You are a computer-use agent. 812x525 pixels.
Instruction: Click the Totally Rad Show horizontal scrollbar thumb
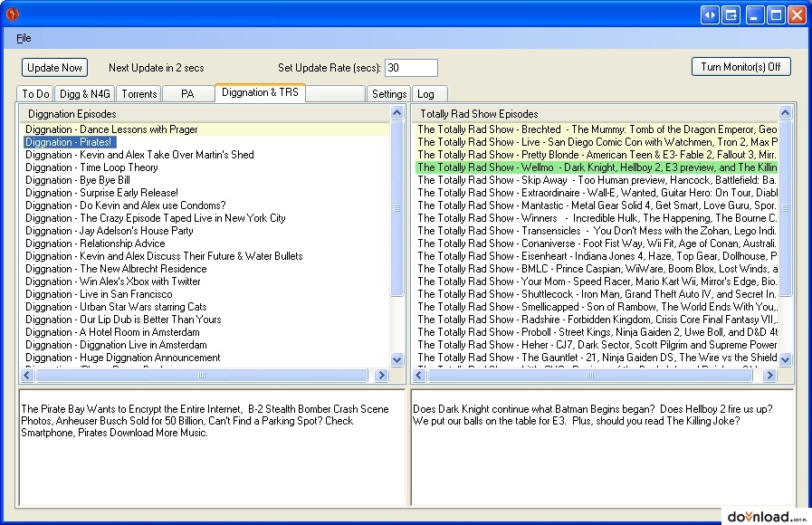click(x=590, y=376)
